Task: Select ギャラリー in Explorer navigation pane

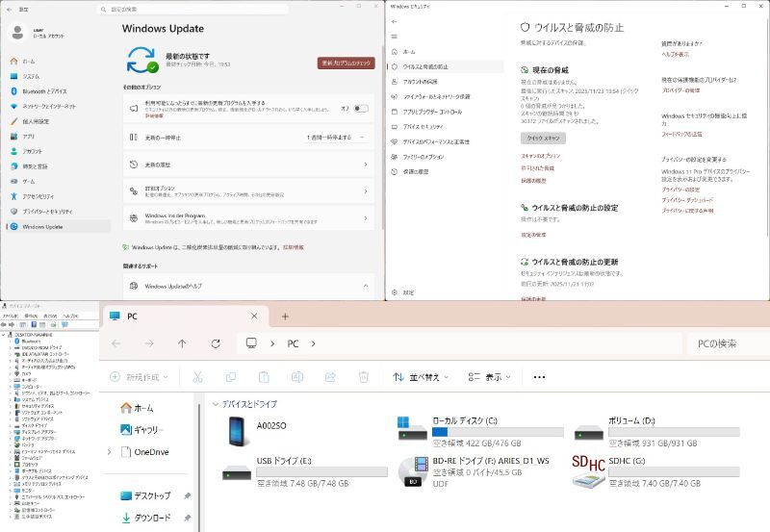Action: pos(141,430)
